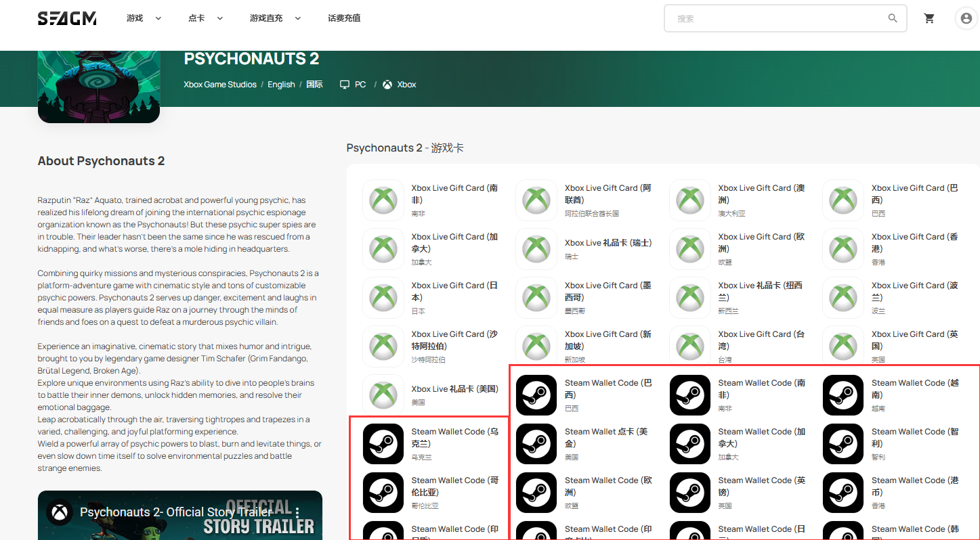Open Xbox Live 礼品卡 (瑞士) item
The height and width of the screenshot is (540, 980).
click(608, 243)
